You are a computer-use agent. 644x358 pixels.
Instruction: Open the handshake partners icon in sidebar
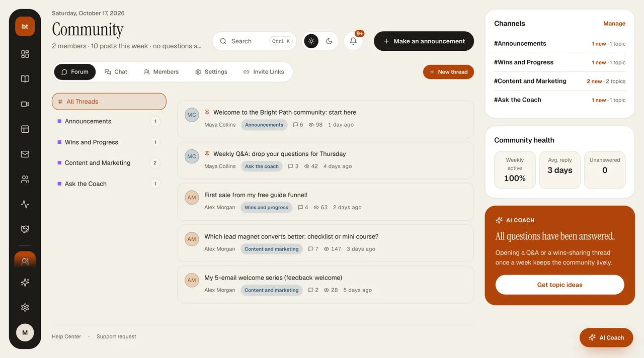(x=25, y=229)
